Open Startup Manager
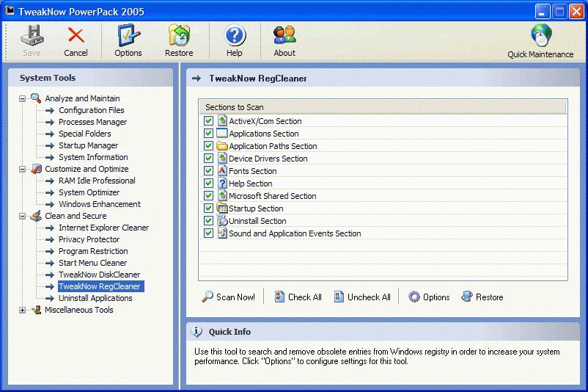The image size is (588, 392). [x=88, y=145]
